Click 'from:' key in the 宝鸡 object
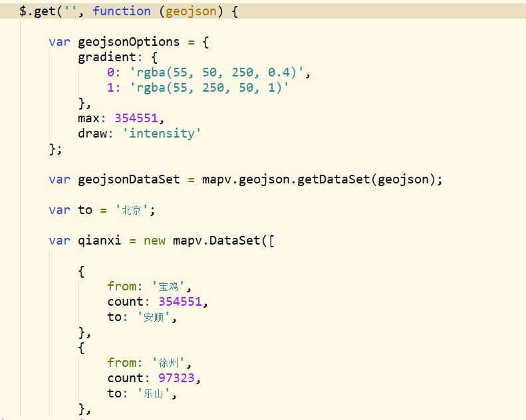The image size is (526, 420). 125,286
